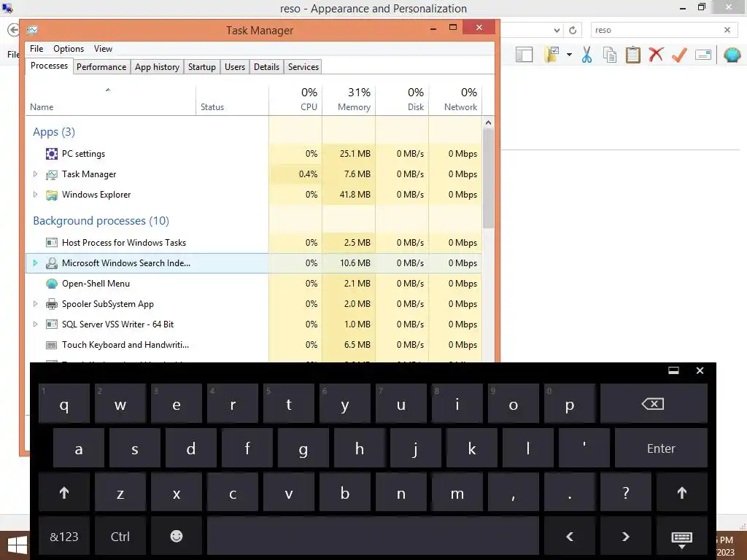
Task: Expand the Windows Explorer process row
Action: click(35, 195)
